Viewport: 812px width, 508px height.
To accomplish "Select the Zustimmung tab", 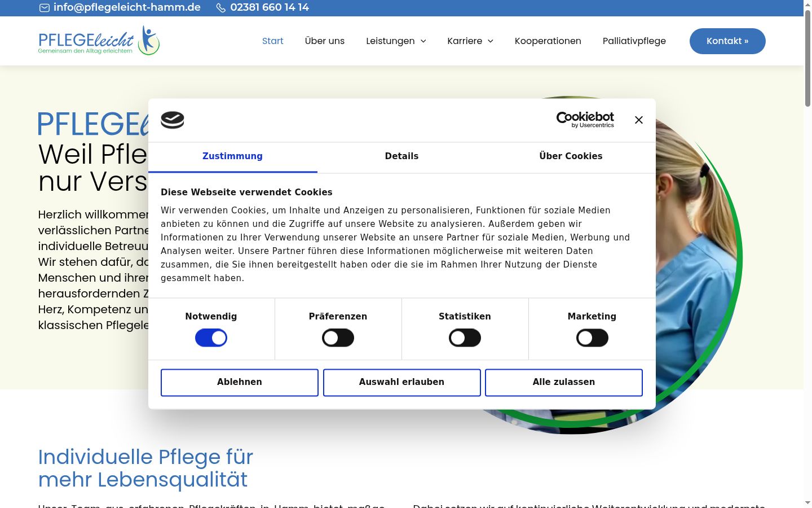I will point(232,156).
